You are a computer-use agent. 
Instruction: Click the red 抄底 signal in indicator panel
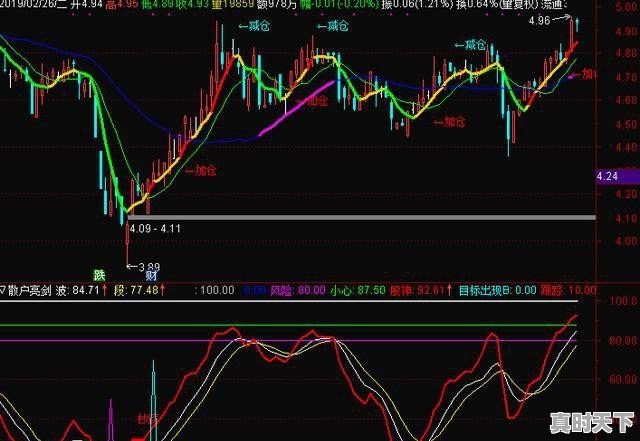pos(147,419)
